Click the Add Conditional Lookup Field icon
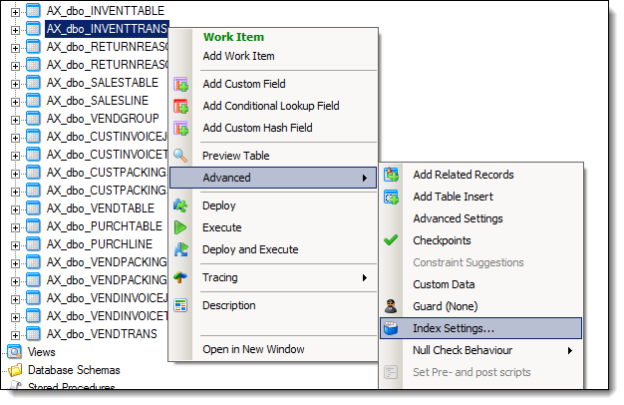This screenshot has height=405, width=624. coord(181,106)
